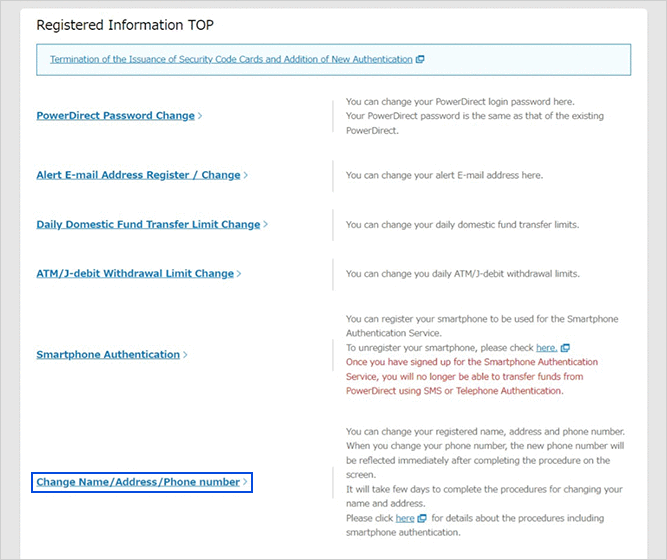Viewport: 667px width, 560px height.
Task: Click chevron beside Smartphone Authentication
Action: [x=186, y=355]
